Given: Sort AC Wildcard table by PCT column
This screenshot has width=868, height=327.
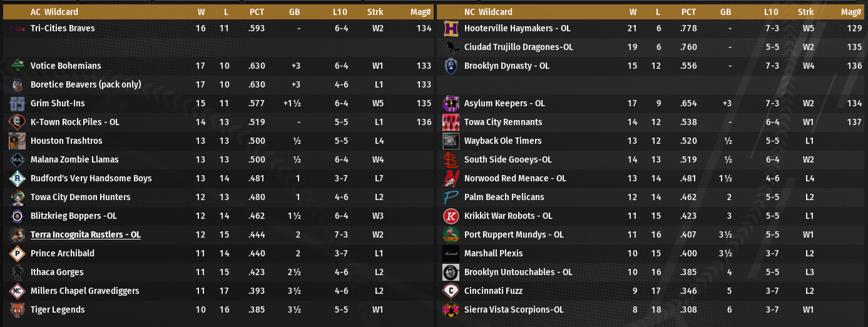Looking at the screenshot, I should point(257,12).
